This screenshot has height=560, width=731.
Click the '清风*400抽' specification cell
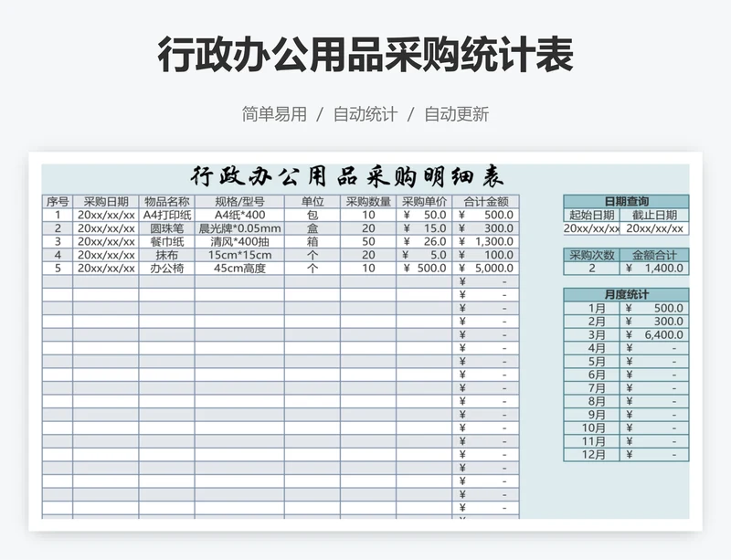coord(239,241)
